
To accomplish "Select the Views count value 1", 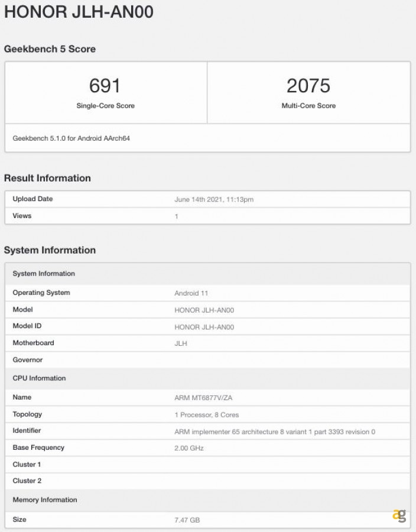I will (176, 216).
